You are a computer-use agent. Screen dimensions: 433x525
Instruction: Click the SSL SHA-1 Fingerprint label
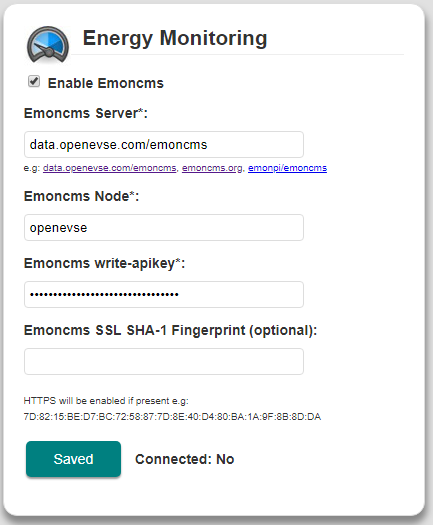point(170,330)
